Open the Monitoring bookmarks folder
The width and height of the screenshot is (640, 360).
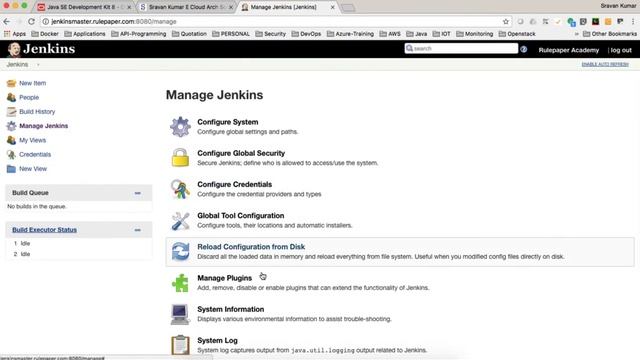click(475, 34)
